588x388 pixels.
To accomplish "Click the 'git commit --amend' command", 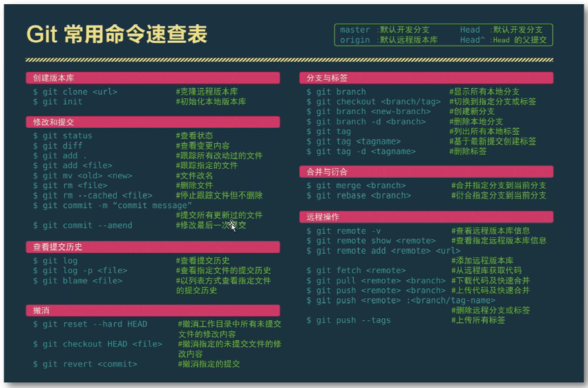I will point(82,225).
